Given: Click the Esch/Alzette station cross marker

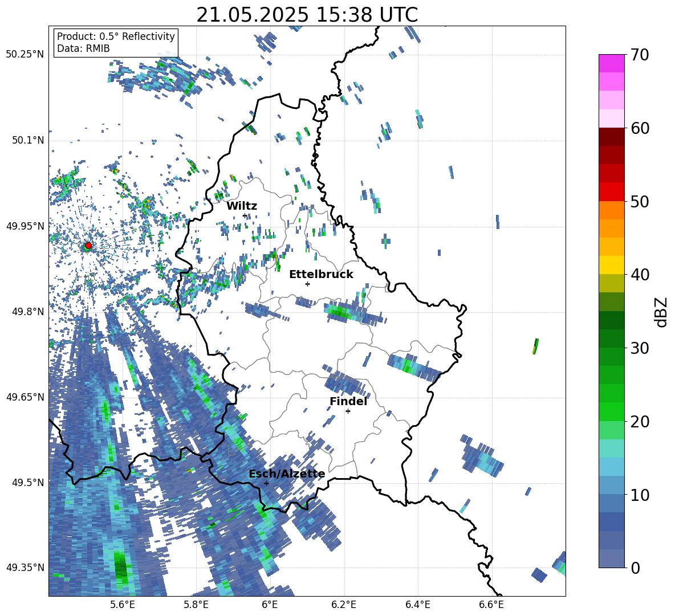Looking at the screenshot, I should [x=266, y=483].
